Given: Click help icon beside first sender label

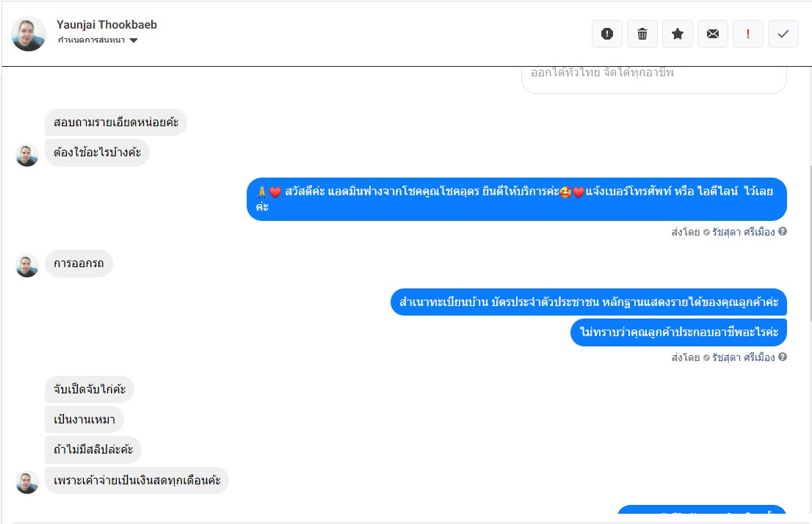Looking at the screenshot, I should (783, 231).
